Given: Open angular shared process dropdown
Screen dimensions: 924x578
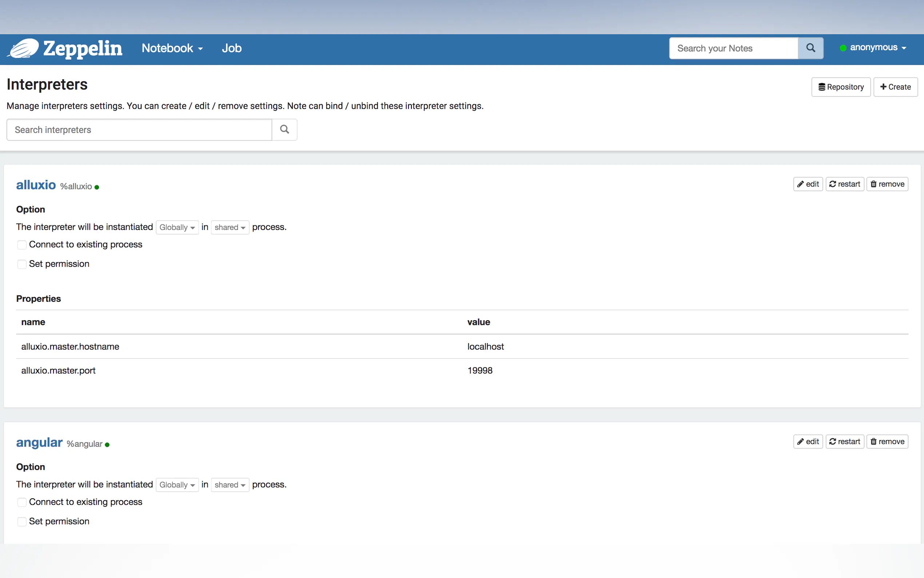Looking at the screenshot, I should (230, 485).
